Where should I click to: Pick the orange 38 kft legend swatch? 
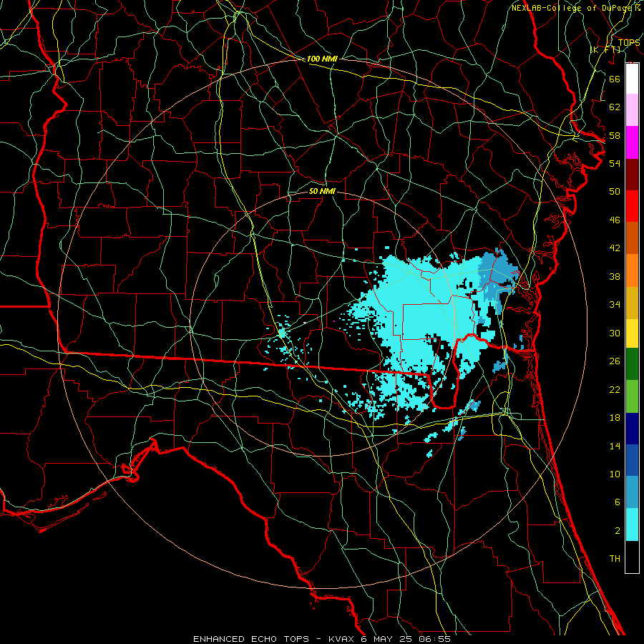[x=632, y=270]
